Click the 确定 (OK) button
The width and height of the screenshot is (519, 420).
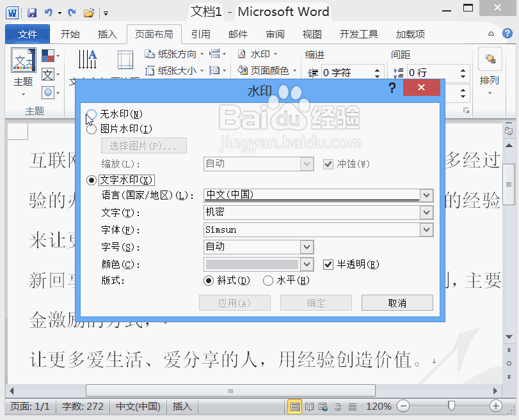pos(315,303)
